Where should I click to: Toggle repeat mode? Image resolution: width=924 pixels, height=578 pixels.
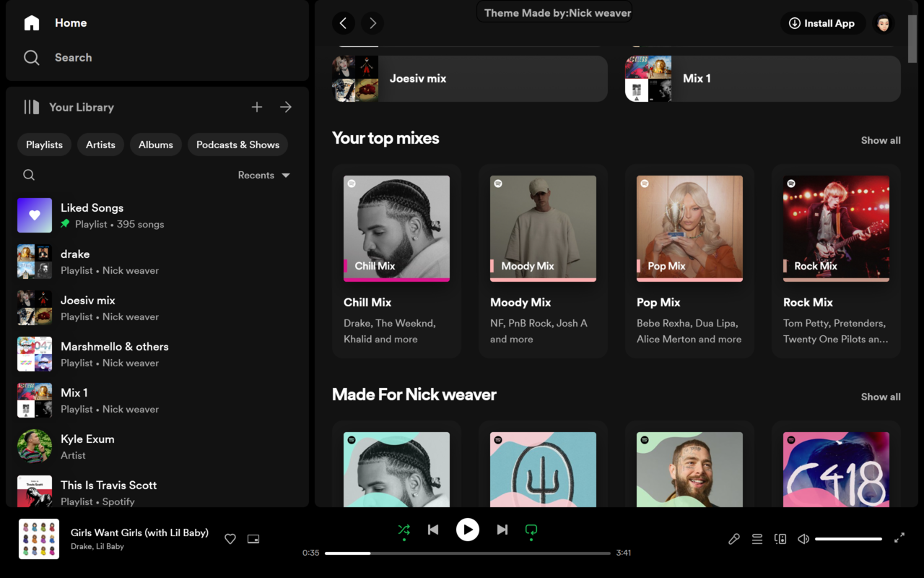(531, 530)
